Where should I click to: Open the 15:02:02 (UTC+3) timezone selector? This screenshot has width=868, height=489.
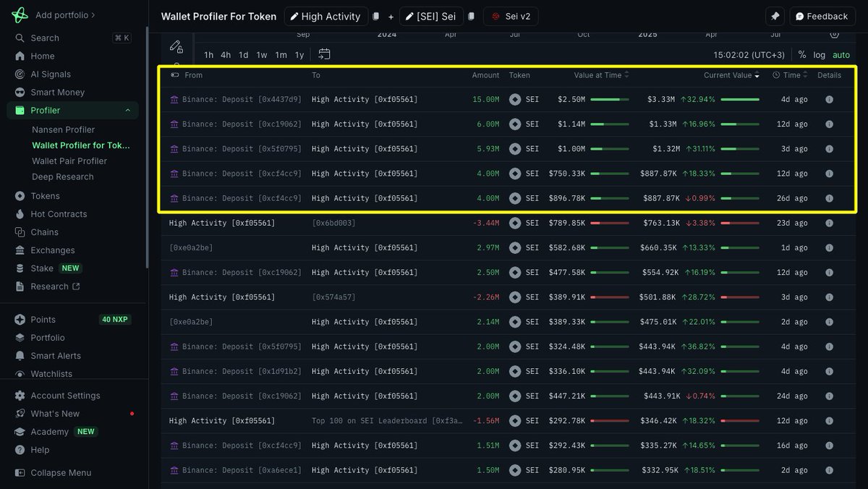(749, 55)
